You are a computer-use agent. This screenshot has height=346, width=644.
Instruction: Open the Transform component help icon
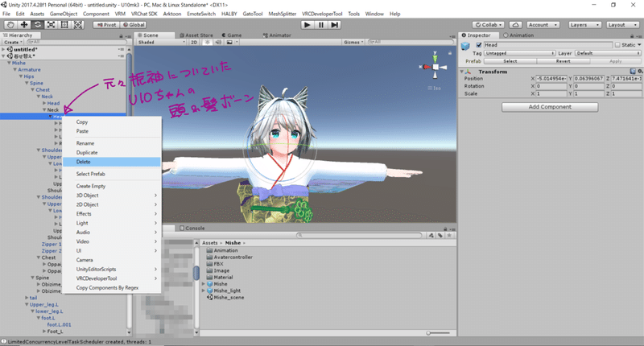[x=633, y=72]
